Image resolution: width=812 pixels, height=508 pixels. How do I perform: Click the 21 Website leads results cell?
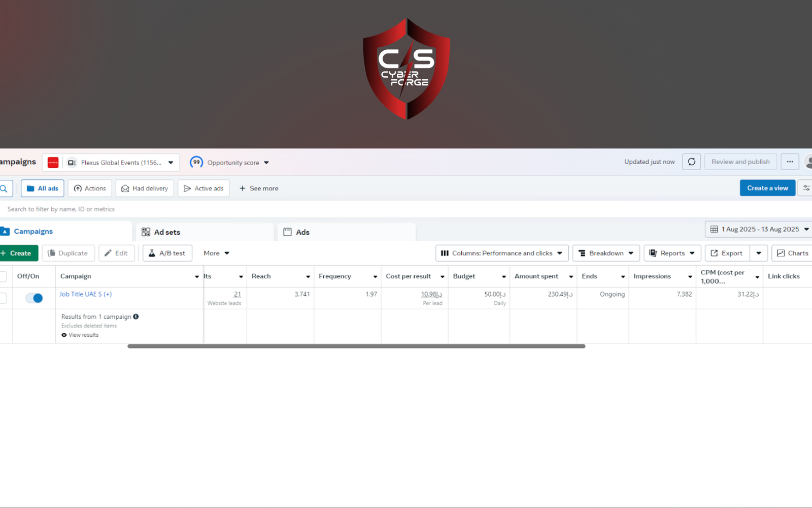225,298
